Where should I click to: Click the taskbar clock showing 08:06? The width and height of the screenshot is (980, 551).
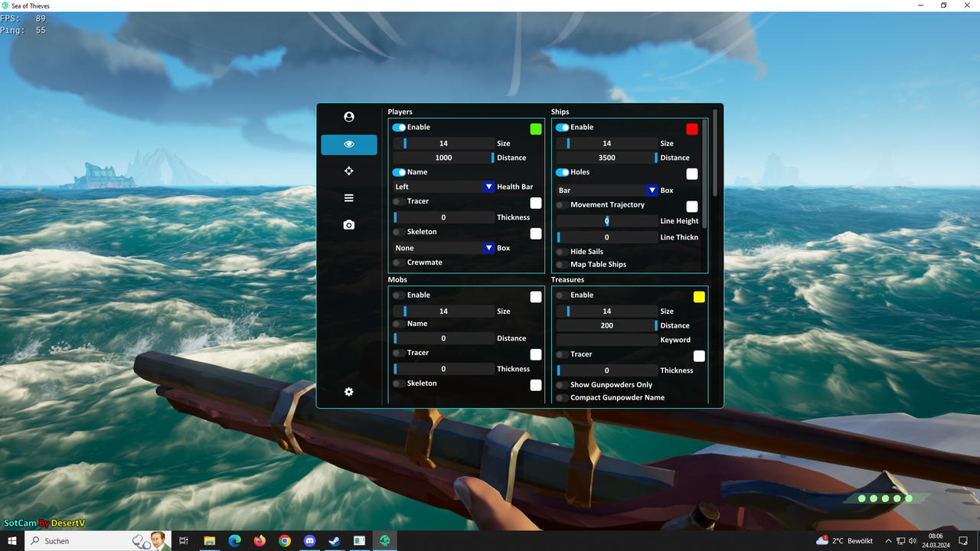tap(935, 541)
